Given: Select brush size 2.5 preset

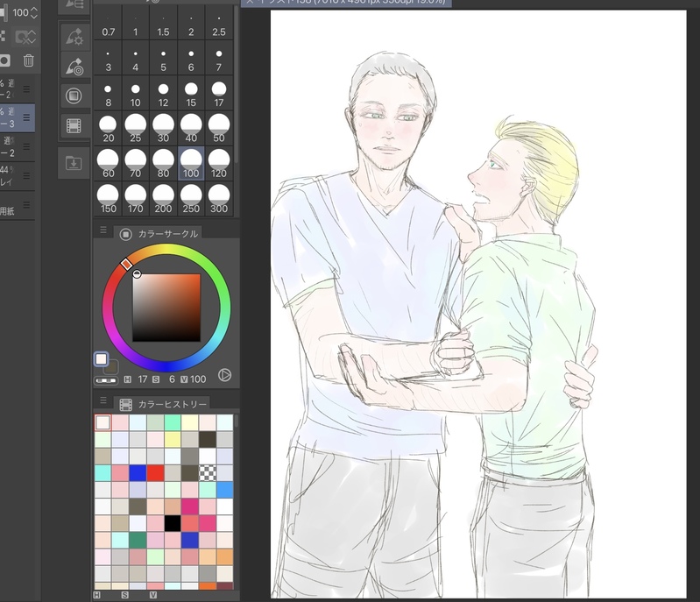Looking at the screenshot, I should [219, 25].
